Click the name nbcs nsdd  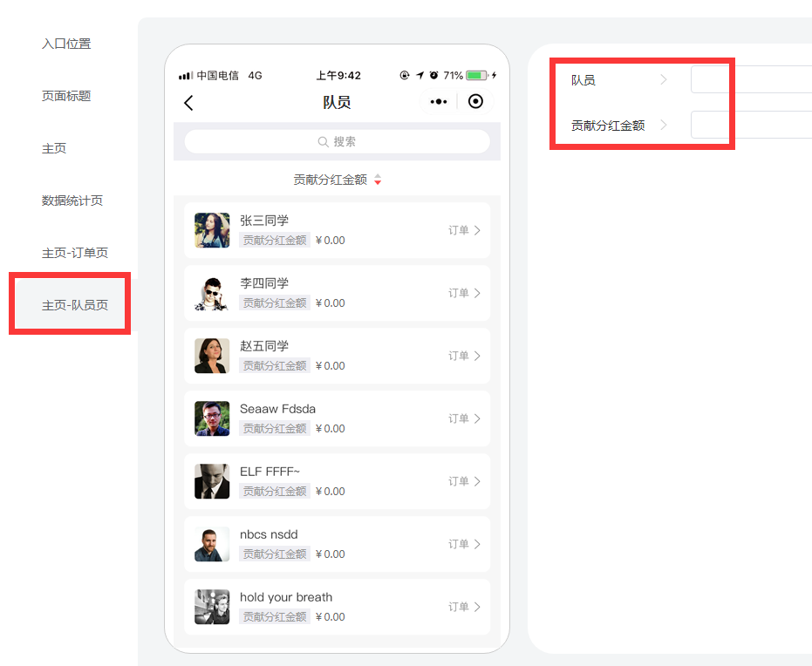269,534
